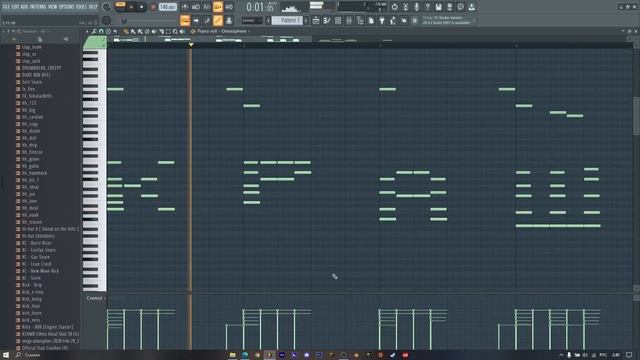
Task: Open the Playlist view icon
Action: click(316, 20)
